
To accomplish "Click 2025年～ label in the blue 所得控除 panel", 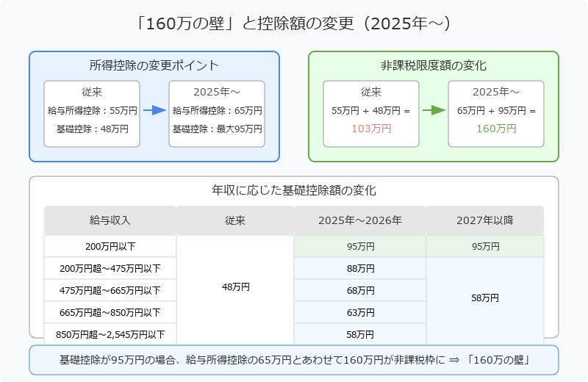I will pos(217,92).
